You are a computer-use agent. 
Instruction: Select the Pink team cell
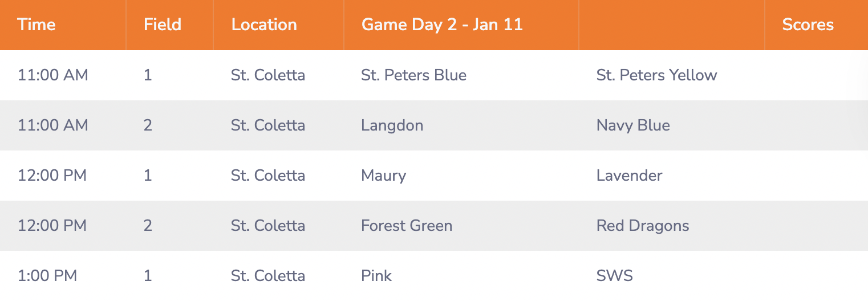coord(376,276)
